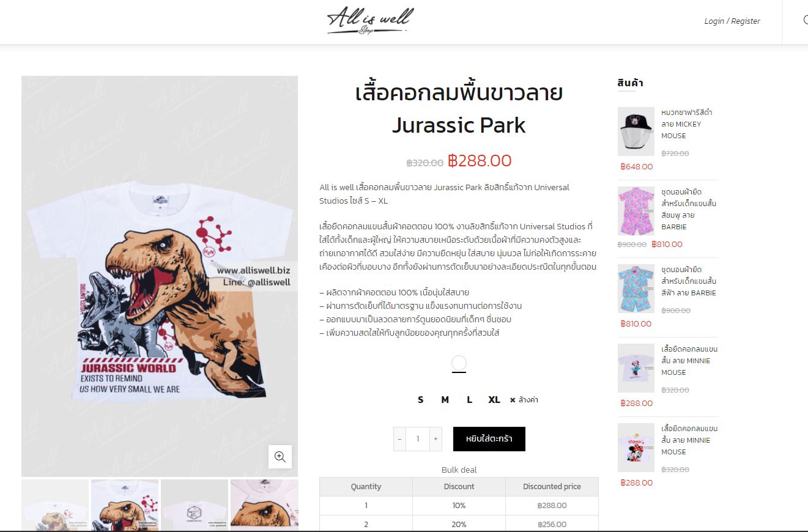Open the blue BARBIE pajama product link
Screen dimensions: 808x532
click(x=689, y=281)
